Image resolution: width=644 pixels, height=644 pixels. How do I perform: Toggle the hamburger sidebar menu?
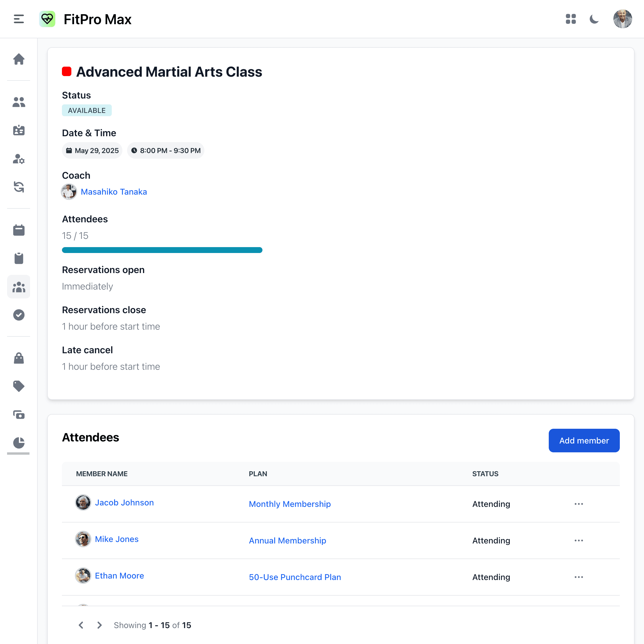click(19, 19)
